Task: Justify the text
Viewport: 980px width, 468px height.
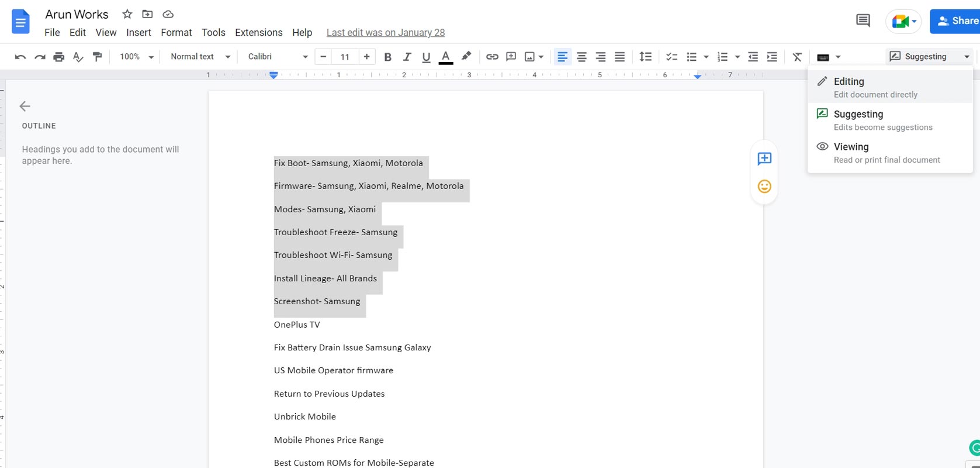Action: [x=620, y=57]
